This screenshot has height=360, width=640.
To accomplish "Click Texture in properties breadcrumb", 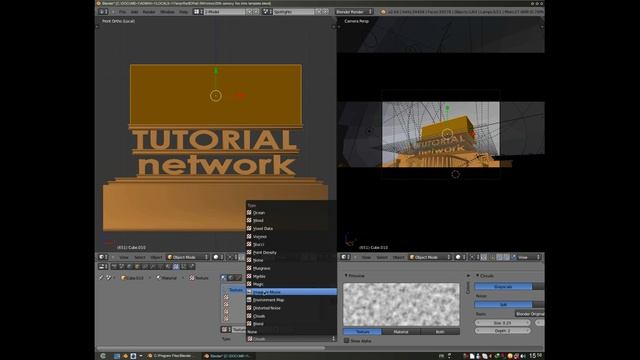I will pos(199,278).
